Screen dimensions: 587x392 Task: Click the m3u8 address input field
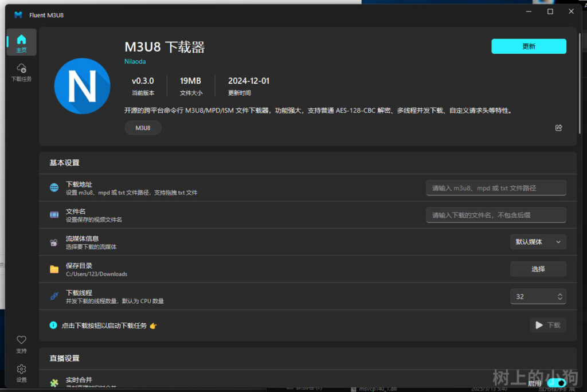point(495,187)
